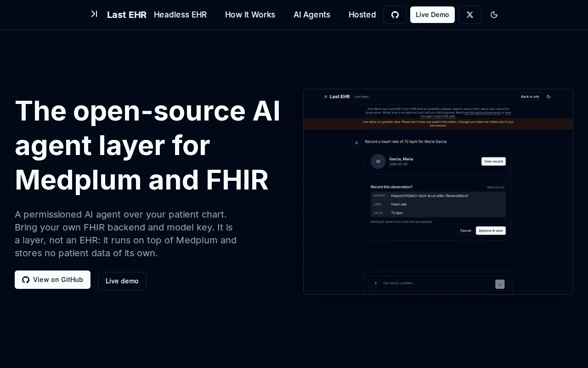Click 'Record this observation?' heading

pos(391,187)
